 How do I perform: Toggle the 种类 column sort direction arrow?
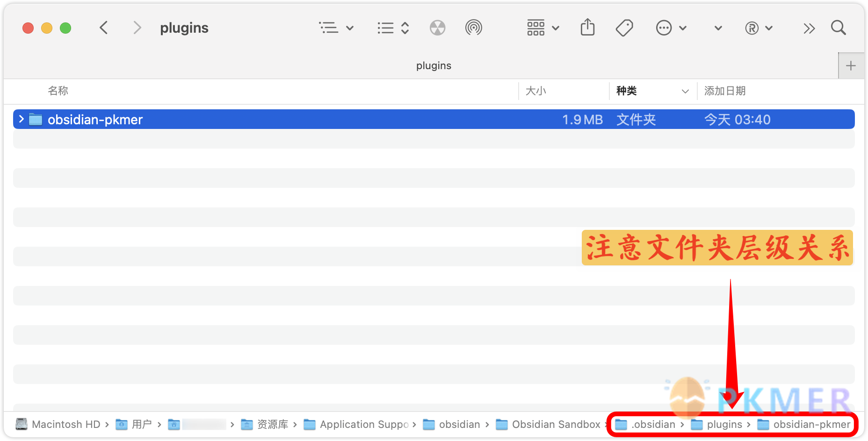(x=685, y=91)
